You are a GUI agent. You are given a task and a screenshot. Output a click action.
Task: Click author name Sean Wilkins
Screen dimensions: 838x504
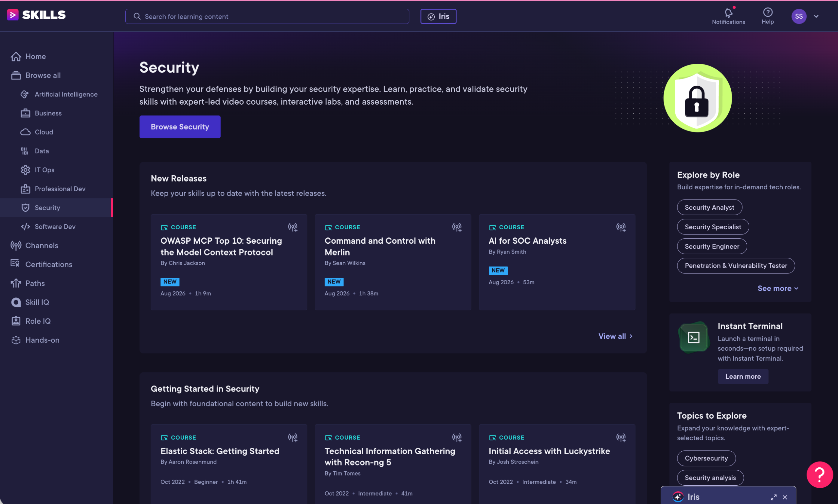tap(349, 263)
